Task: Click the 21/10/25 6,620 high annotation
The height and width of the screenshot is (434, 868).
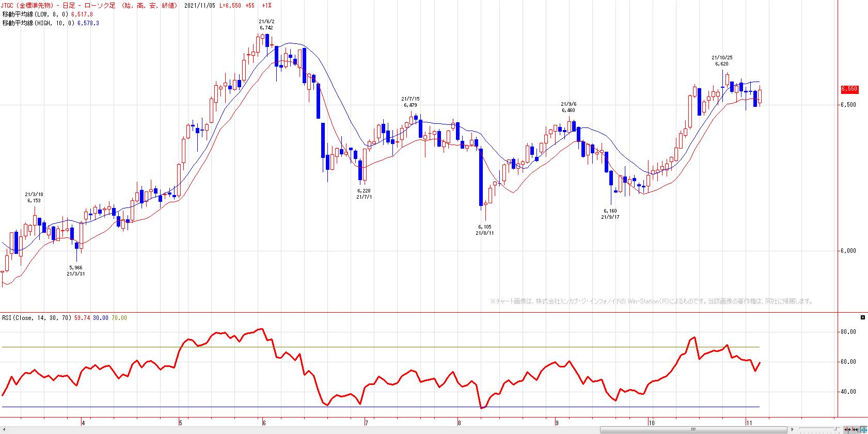Action: coord(722,60)
